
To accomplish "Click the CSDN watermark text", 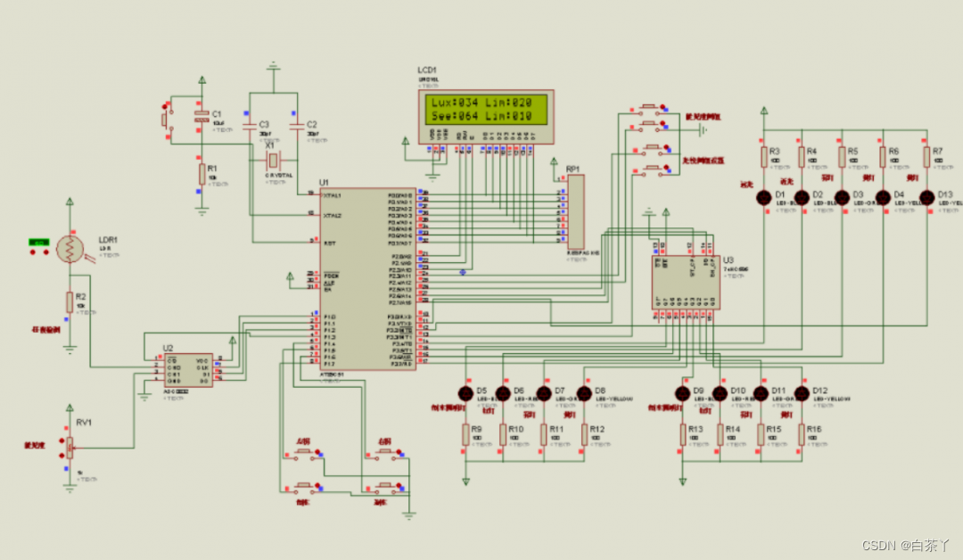I will (905, 545).
